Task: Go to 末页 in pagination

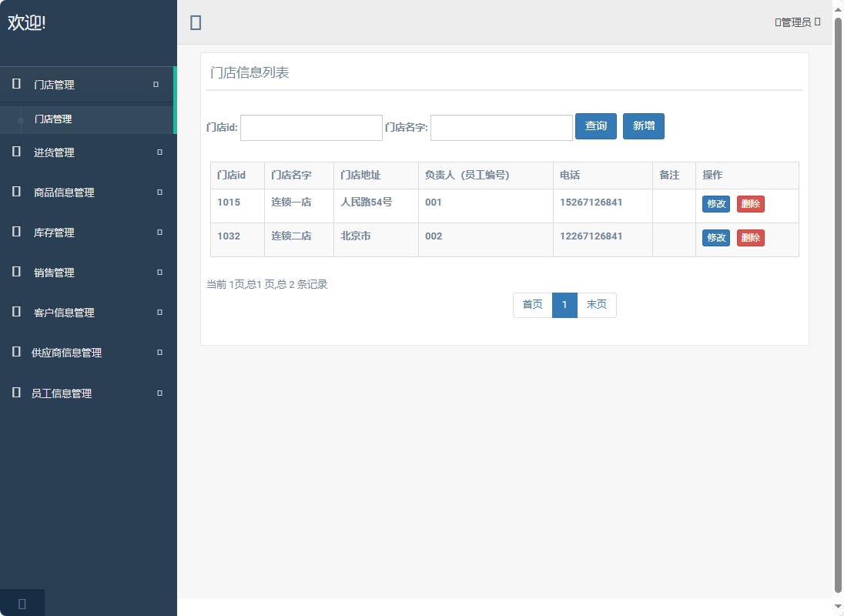Action: click(x=596, y=305)
